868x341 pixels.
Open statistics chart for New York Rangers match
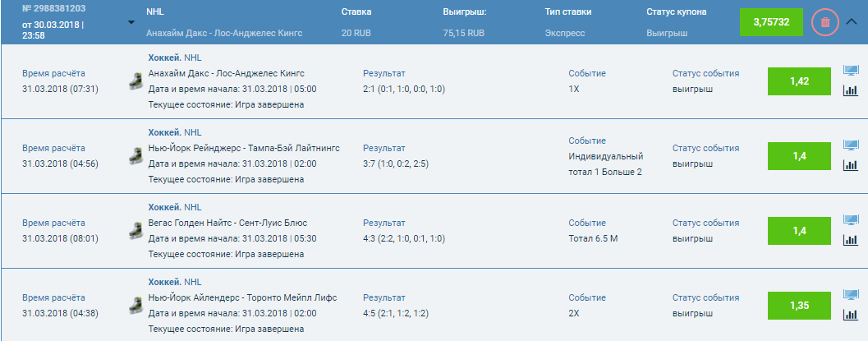tap(851, 164)
